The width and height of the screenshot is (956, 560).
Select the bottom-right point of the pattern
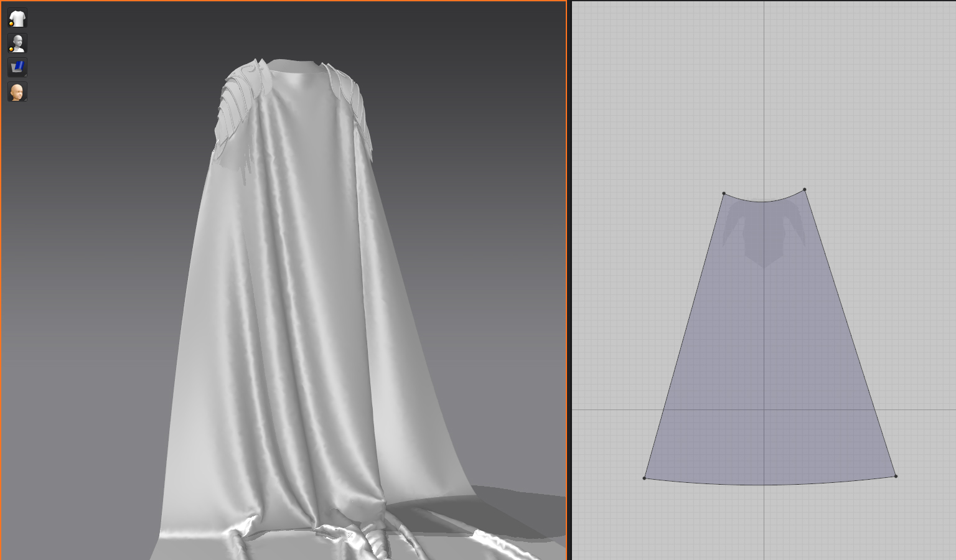click(896, 476)
